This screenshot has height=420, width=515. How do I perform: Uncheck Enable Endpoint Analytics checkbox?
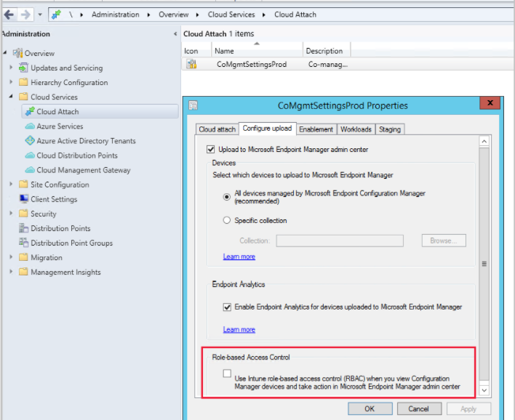pos(227,307)
